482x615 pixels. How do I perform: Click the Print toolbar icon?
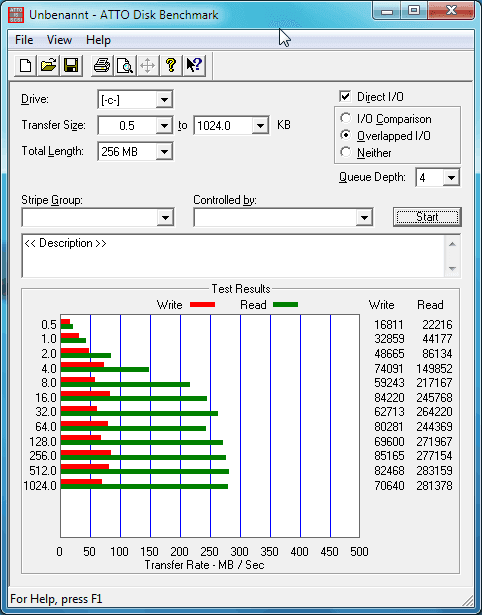point(102,66)
